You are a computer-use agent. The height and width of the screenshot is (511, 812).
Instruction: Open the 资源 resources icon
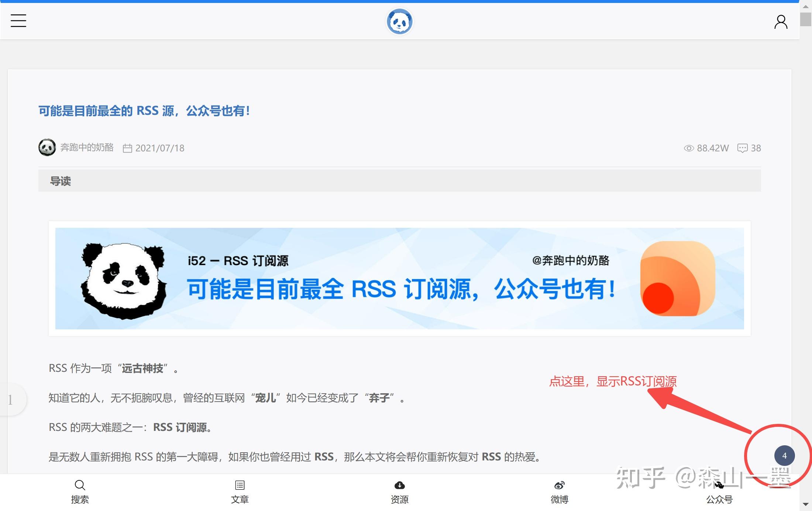point(399,485)
